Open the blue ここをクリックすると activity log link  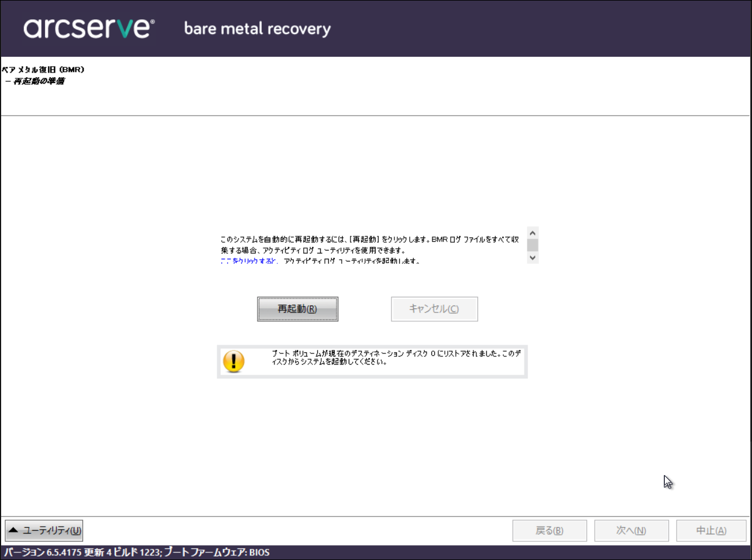(248, 261)
